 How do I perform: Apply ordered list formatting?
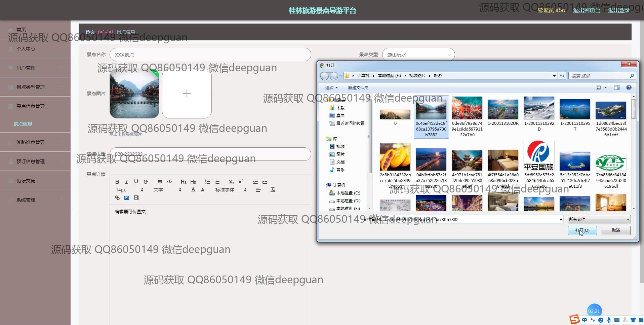coord(208,182)
